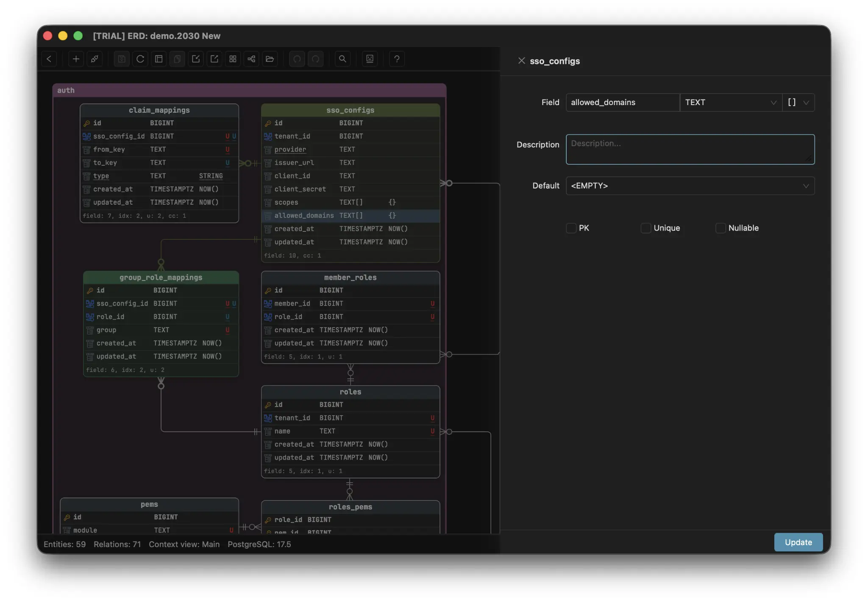Click the floppy disk save icon
Viewport: 868px width, 603px height.
point(122,59)
